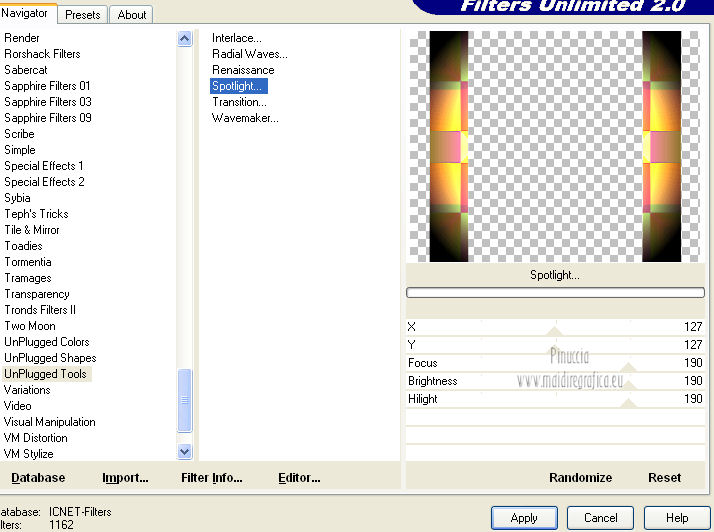The image size is (714, 532).
Task: Choose the Radial Waves... filter
Action: tap(250, 54)
